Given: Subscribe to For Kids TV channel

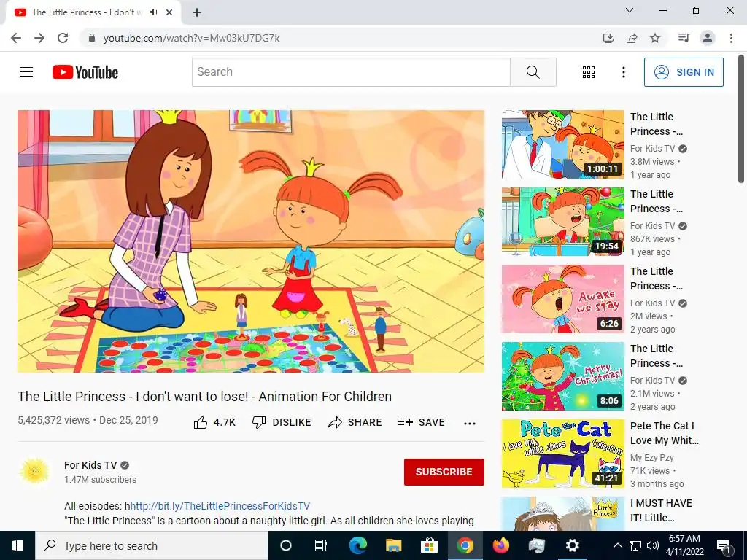Looking at the screenshot, I should point(444,472).
